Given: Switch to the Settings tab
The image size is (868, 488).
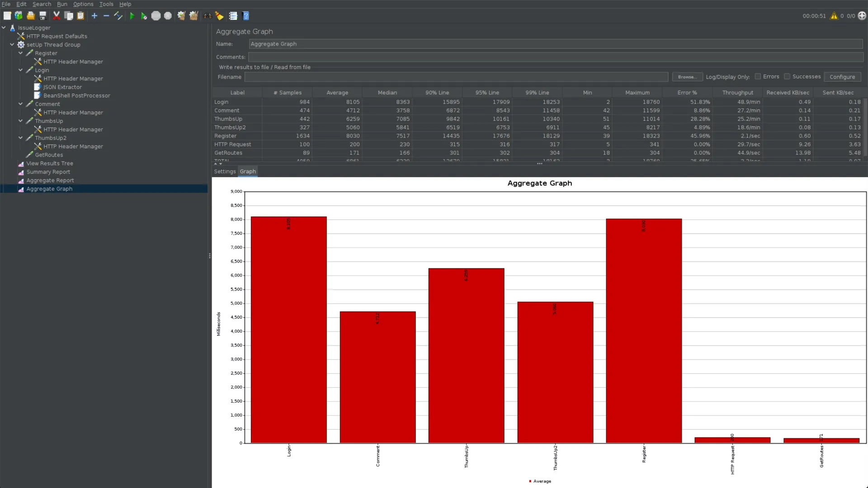Looking at the screenshot, I should click(225, 171).
